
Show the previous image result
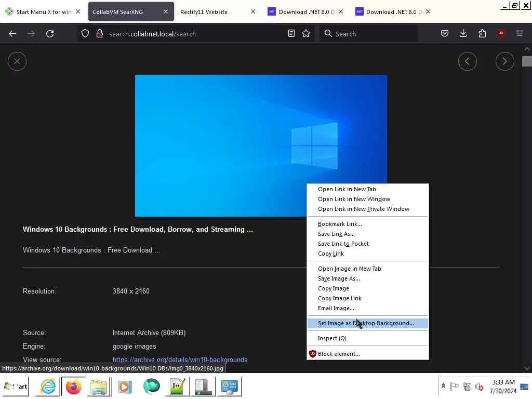[467, 61]
